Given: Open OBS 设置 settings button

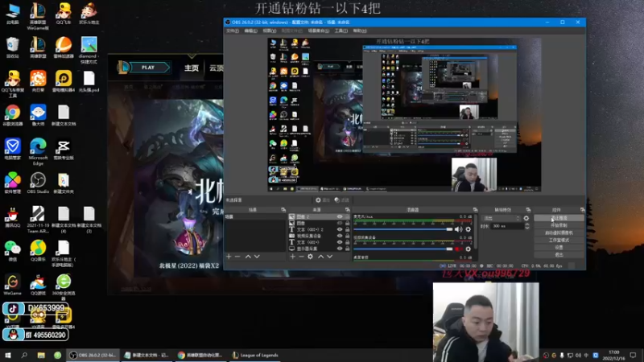Looking at the screenshot, I should pyautogui.click(x=559, y=248).
